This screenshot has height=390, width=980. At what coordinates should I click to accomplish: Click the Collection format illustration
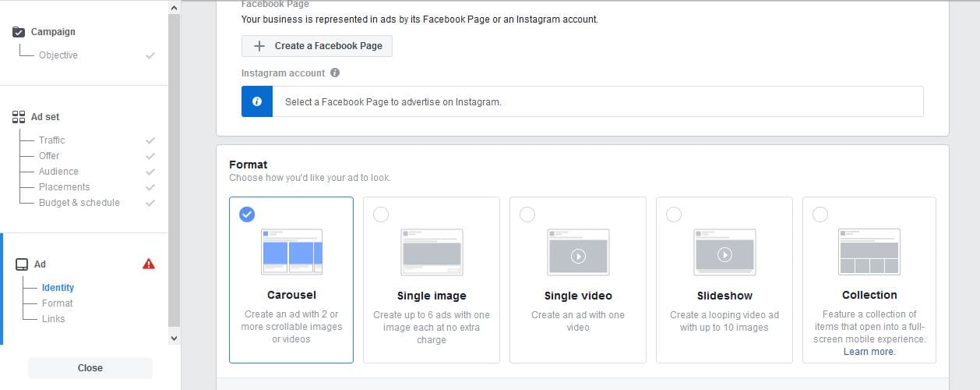click(x=869, y=251)
